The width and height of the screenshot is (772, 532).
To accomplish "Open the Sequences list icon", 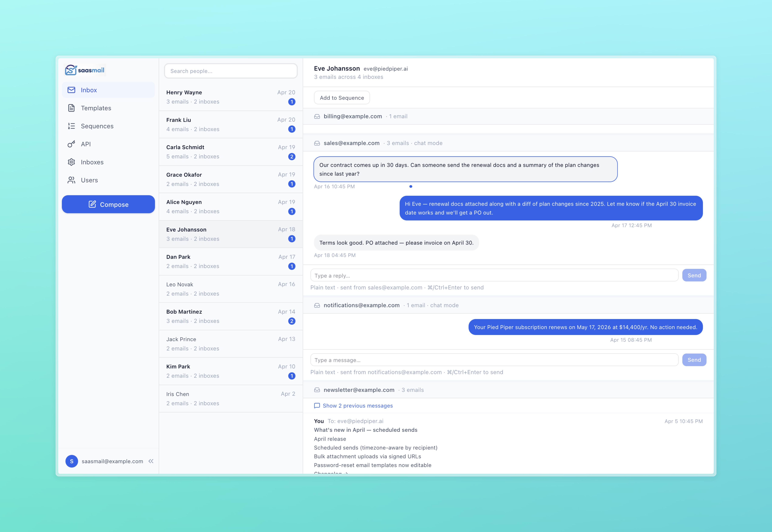I will click(71, 126).
